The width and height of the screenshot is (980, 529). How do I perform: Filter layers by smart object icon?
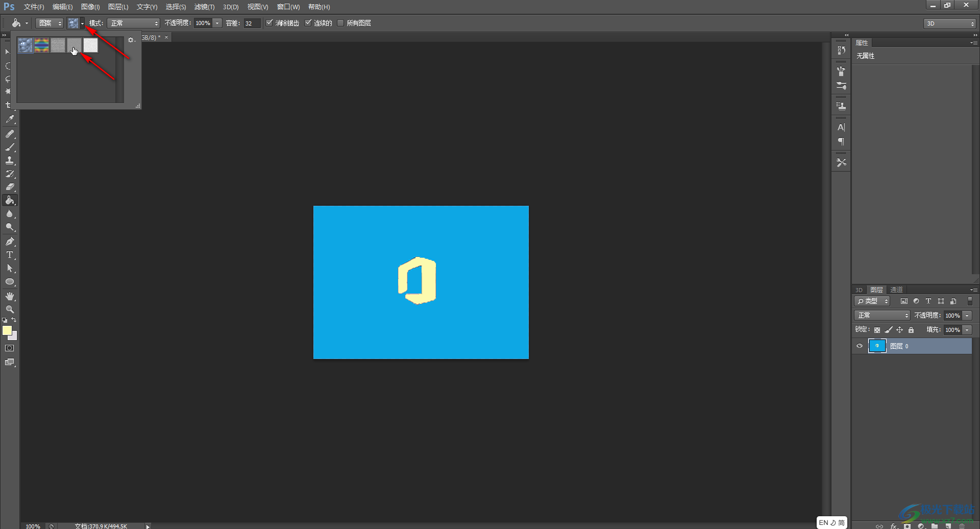953,301
